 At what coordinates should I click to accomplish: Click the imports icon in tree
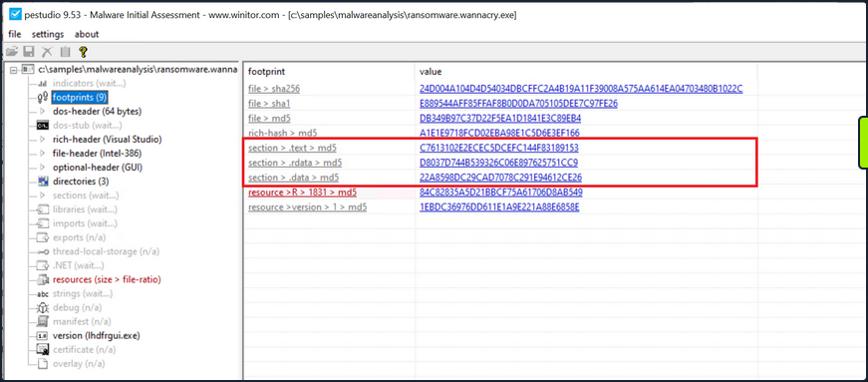[x=43, y=223]
